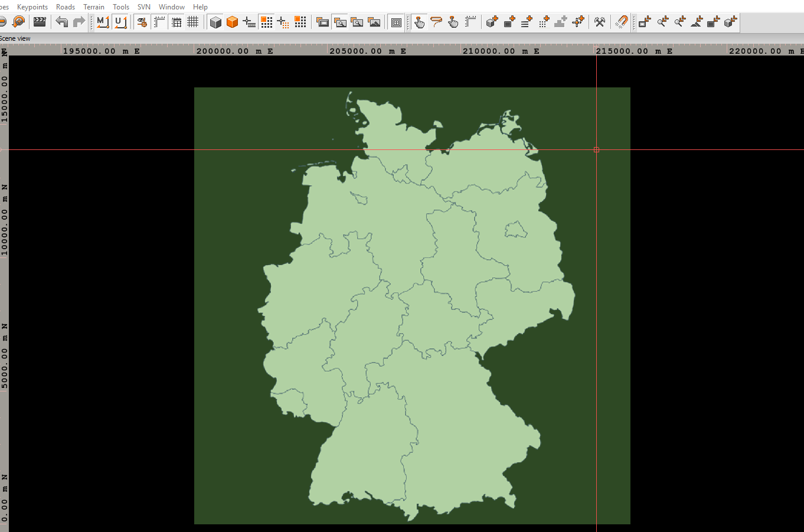Open the Terrain menu

[x=93, y=7]
